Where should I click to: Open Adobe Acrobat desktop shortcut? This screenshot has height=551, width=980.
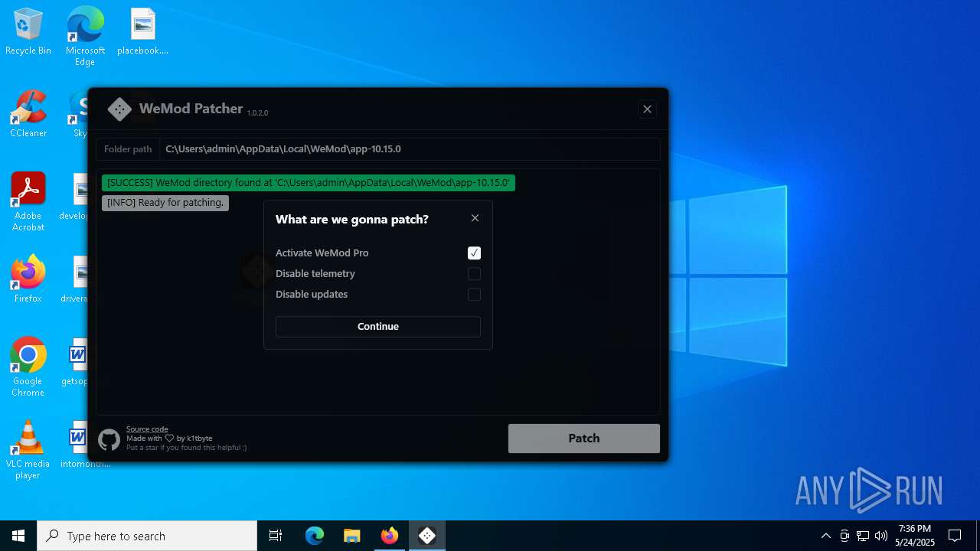coord(28,202)
